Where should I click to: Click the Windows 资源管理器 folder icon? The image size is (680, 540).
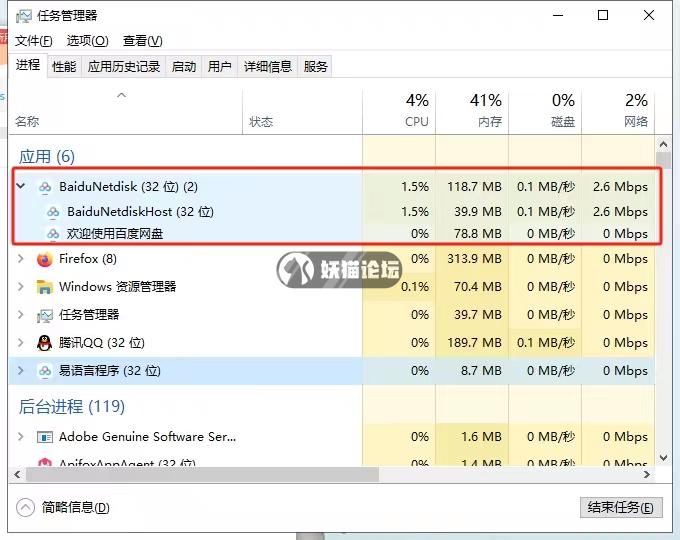[45, 287]
